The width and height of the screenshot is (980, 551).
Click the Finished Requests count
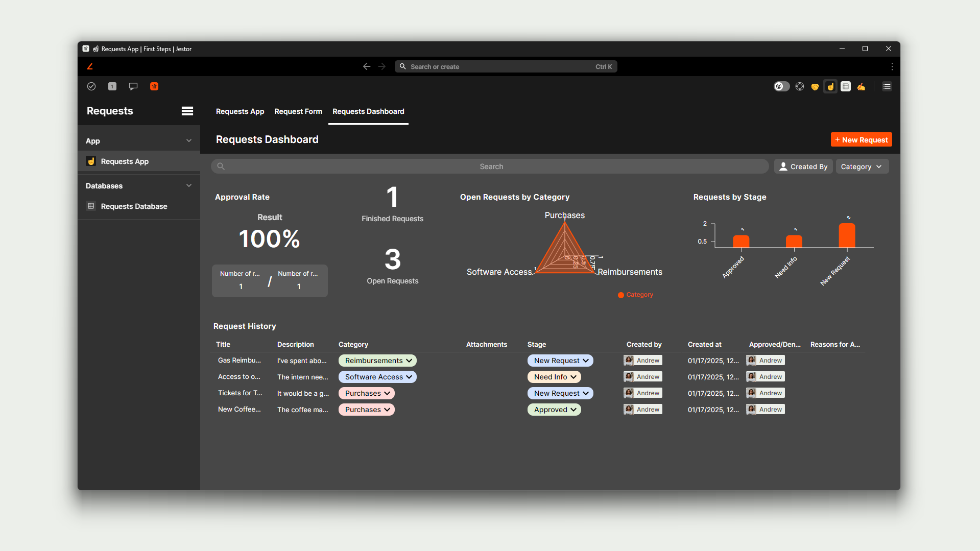(392, 197)
